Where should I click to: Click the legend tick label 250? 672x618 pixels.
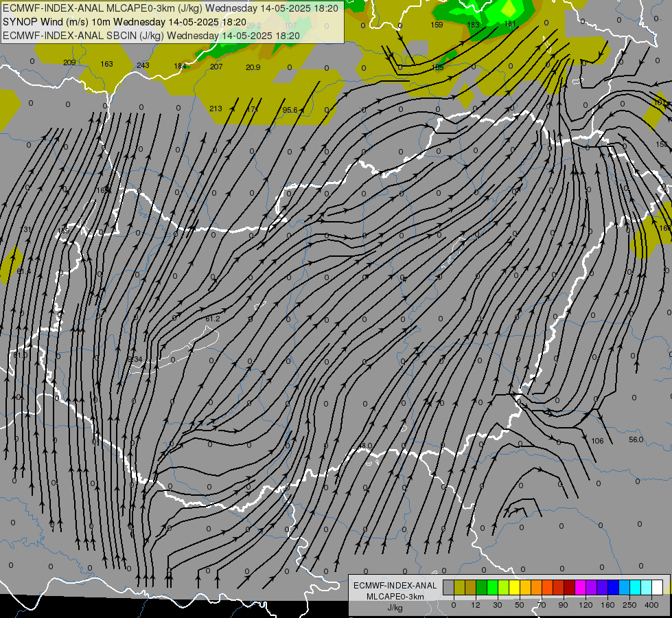click(x=629, y=605)
